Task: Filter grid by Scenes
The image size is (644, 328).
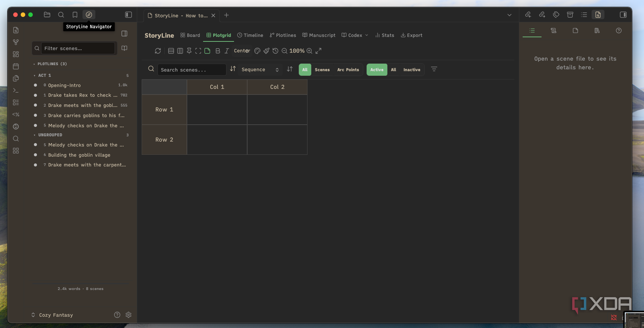Action: [322, 70]
